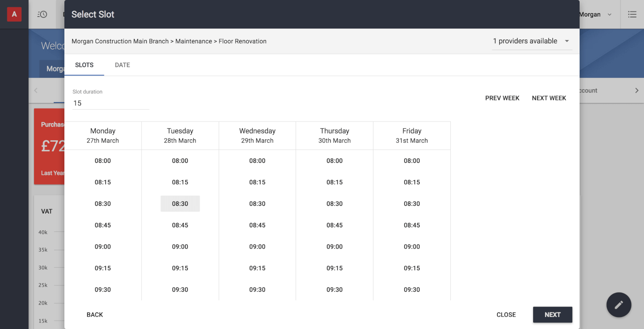
Task: Select the Wednesday 09:15 slot
Action: pos(258,268)
